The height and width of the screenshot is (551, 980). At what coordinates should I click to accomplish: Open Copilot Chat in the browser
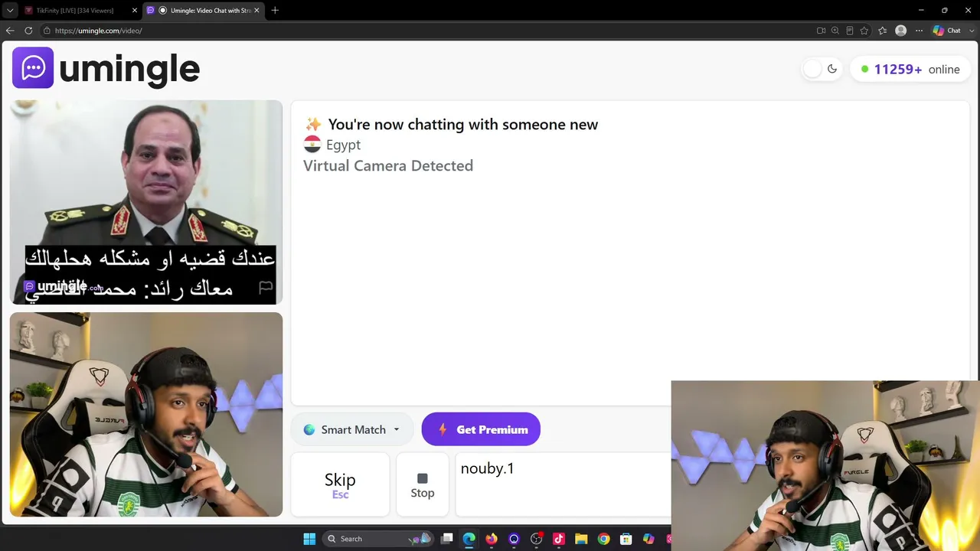point(947,31)
